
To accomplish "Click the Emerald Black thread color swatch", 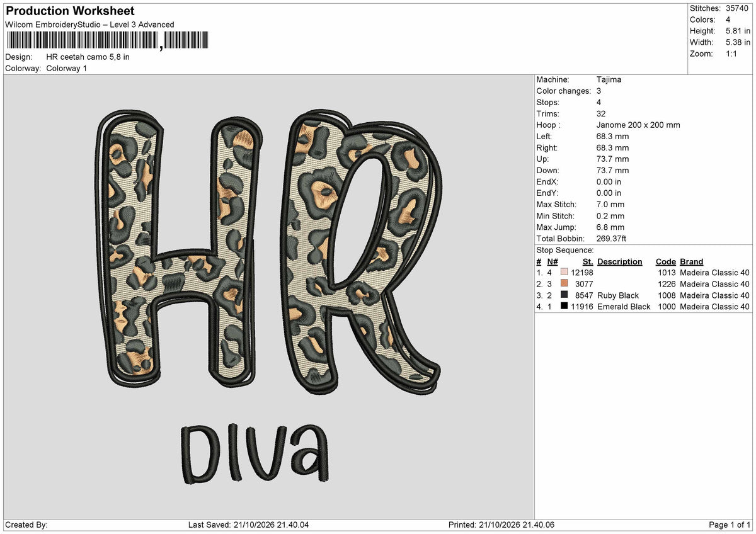I will 564,307.
